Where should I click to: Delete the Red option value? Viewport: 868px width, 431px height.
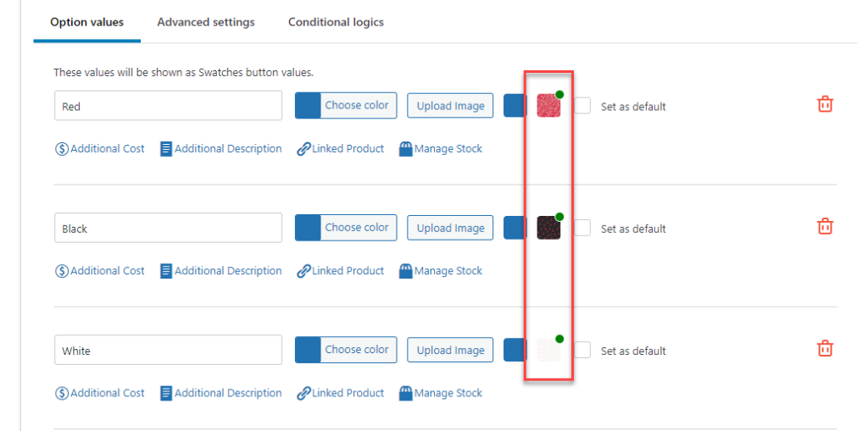click(825, 104)
